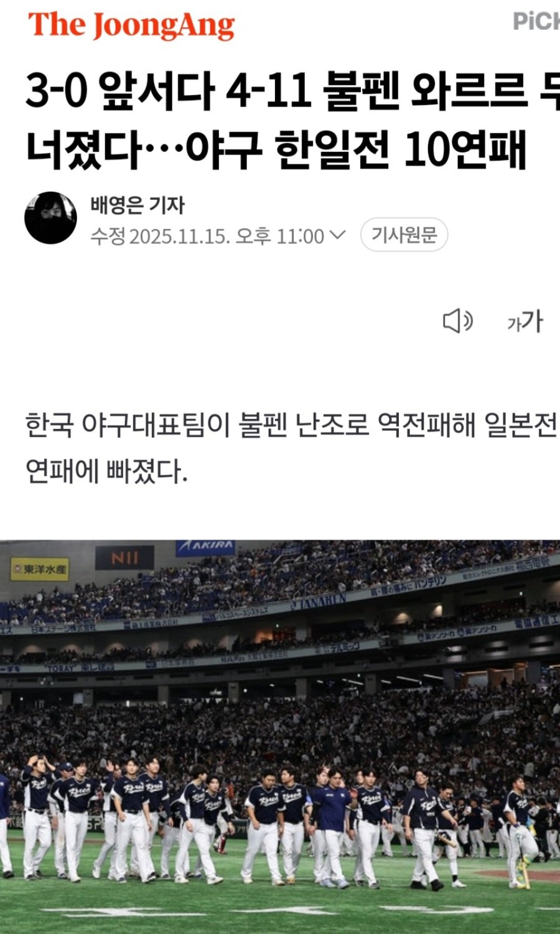The width and height of the screenshot is (560, 934).
Task: Tap the 東洋水産 yellow ad board in photo
Action: coord(40,569)
